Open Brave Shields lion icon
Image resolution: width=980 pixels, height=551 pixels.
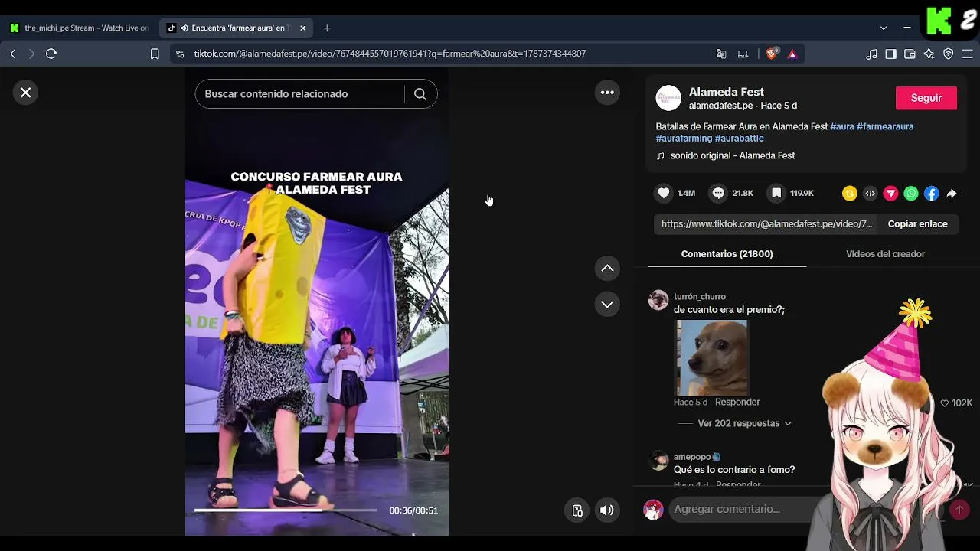(x=772, y=54)
